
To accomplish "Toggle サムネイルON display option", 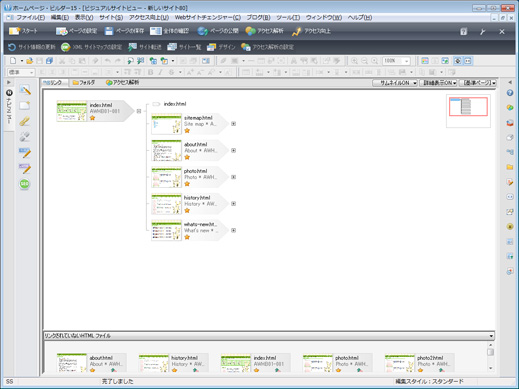I will click(x=395, y=83).
